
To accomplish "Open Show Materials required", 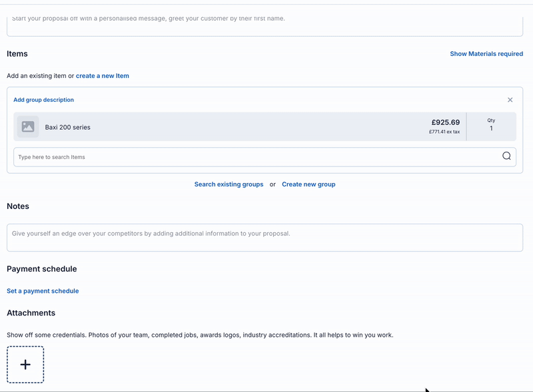I will (486, 54).
